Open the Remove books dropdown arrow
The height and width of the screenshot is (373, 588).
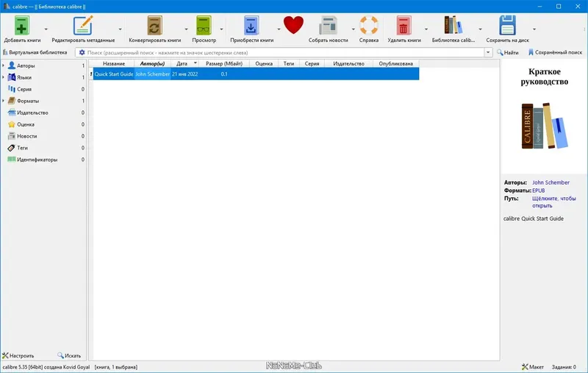[x=426, y=29]
